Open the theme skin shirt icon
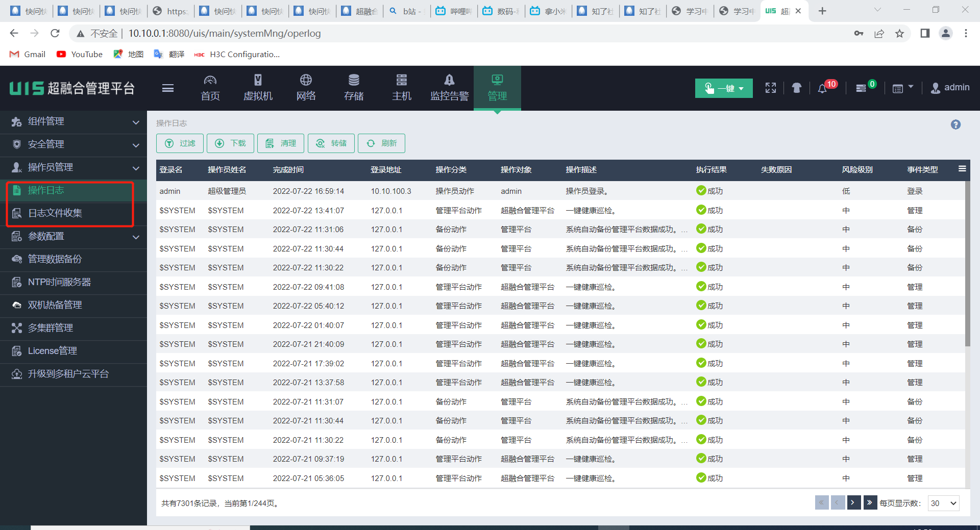Viewport: 980px width, 530px height. [x=796, y=88]
